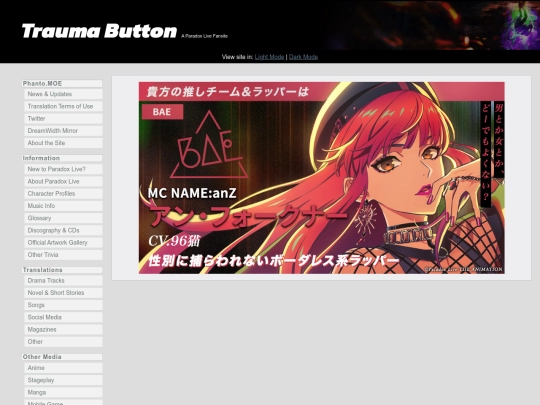The height and width of the screenshot is (405, 540).
Task: Browse the Official Artwork Gallery
Action: 63,242
